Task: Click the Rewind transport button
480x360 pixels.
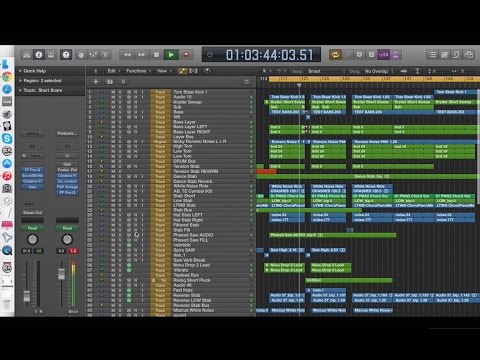Action: 127,55
